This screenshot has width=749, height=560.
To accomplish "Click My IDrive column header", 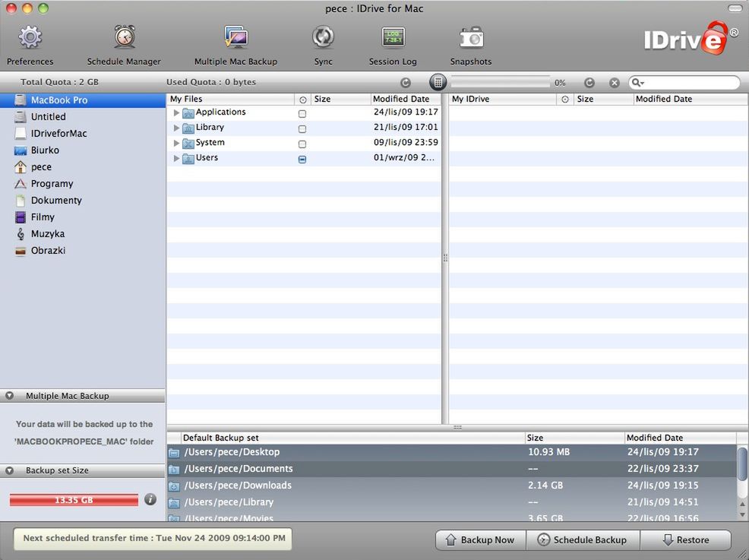I will coord(503,99).
